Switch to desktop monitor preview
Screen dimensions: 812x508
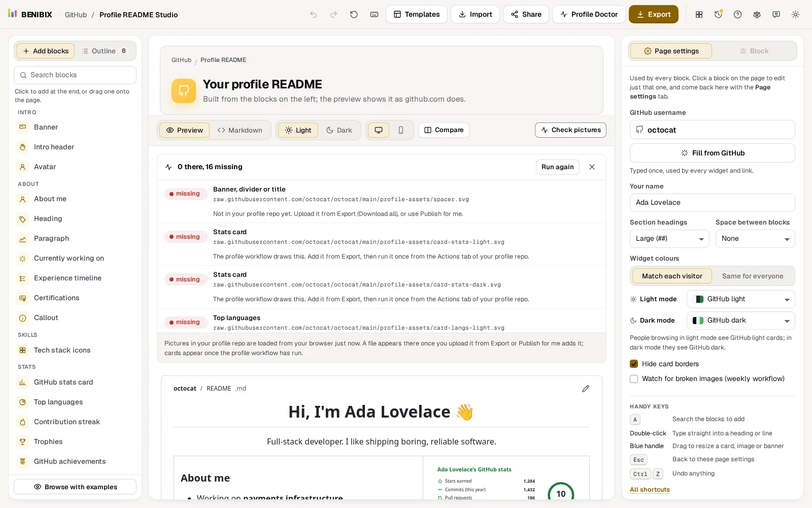379,130
